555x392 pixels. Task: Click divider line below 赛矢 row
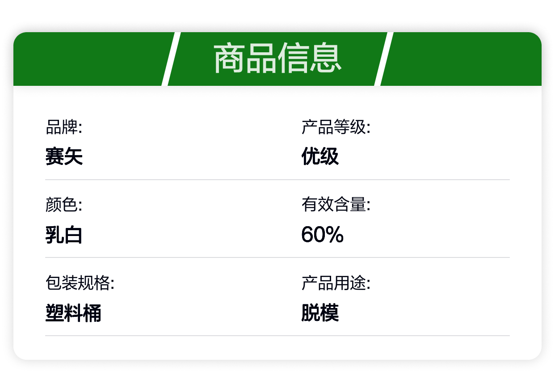(277, 180)
